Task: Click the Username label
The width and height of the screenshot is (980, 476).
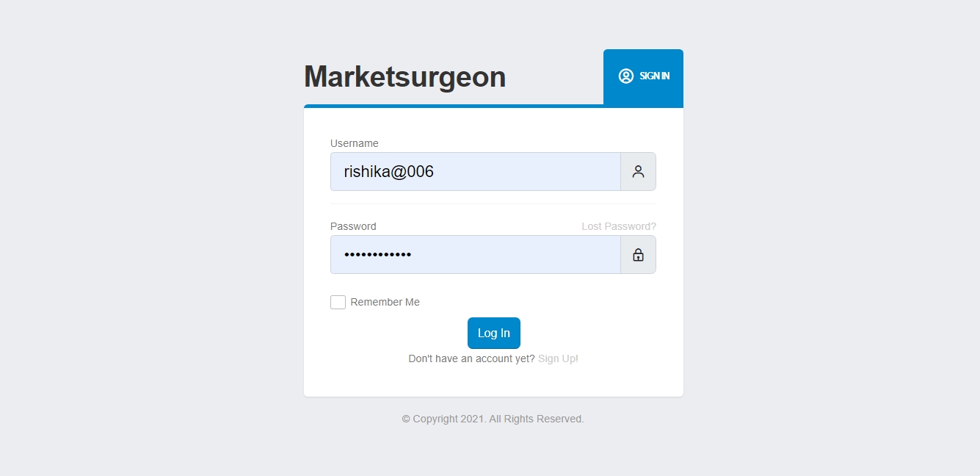Action: tap(355, 143)
